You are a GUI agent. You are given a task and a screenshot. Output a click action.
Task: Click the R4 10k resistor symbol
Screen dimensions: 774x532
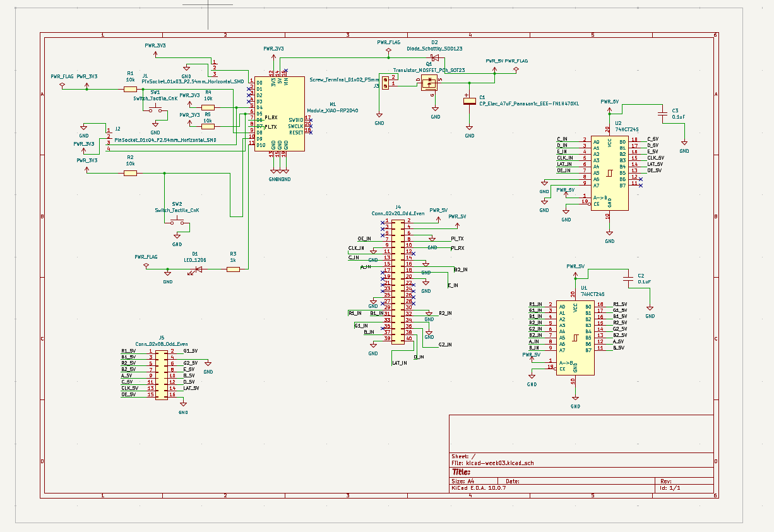pyautogui.click(x=208, y=107)
